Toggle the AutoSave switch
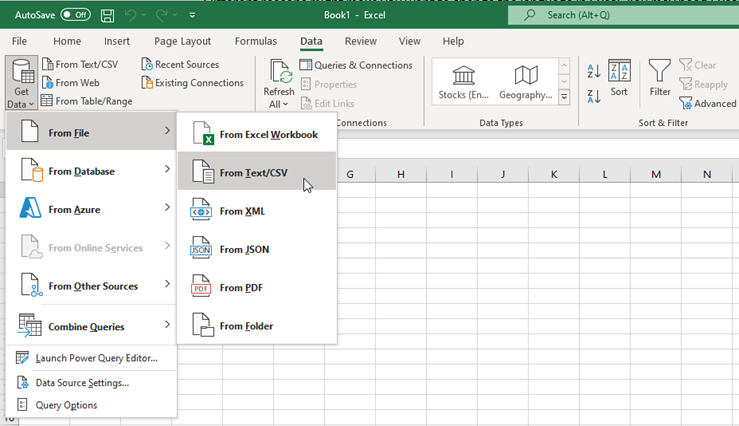This screenshot has width=739, height=426. (75, 15)
